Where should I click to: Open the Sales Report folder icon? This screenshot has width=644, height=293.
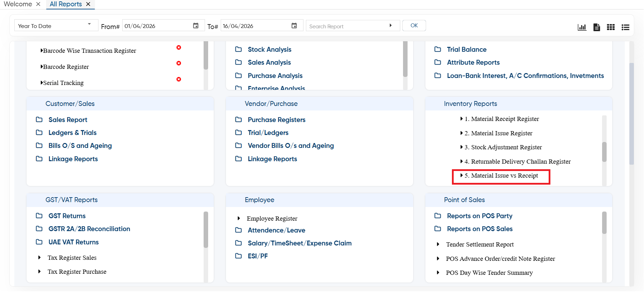tap(39, 120)
